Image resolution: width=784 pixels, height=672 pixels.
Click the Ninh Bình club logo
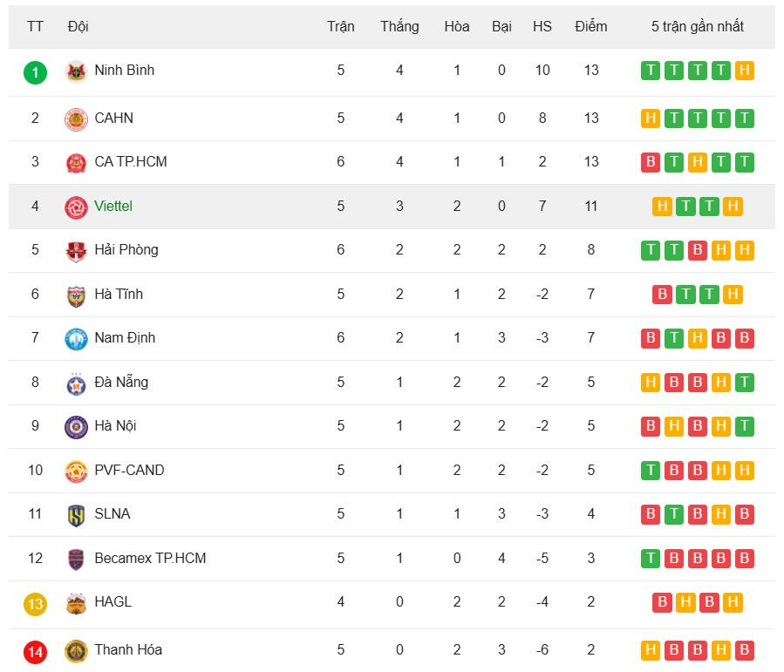click(76, 71)
